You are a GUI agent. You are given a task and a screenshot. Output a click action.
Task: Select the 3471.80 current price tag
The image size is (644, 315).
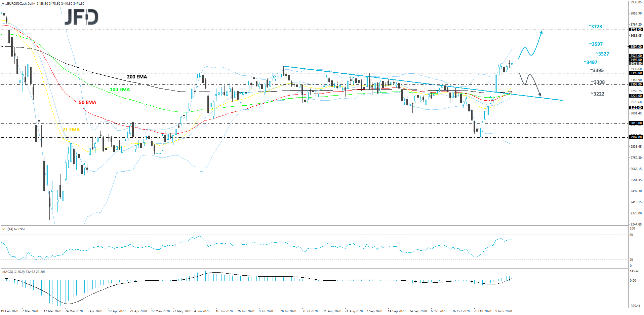coord(636,63)
